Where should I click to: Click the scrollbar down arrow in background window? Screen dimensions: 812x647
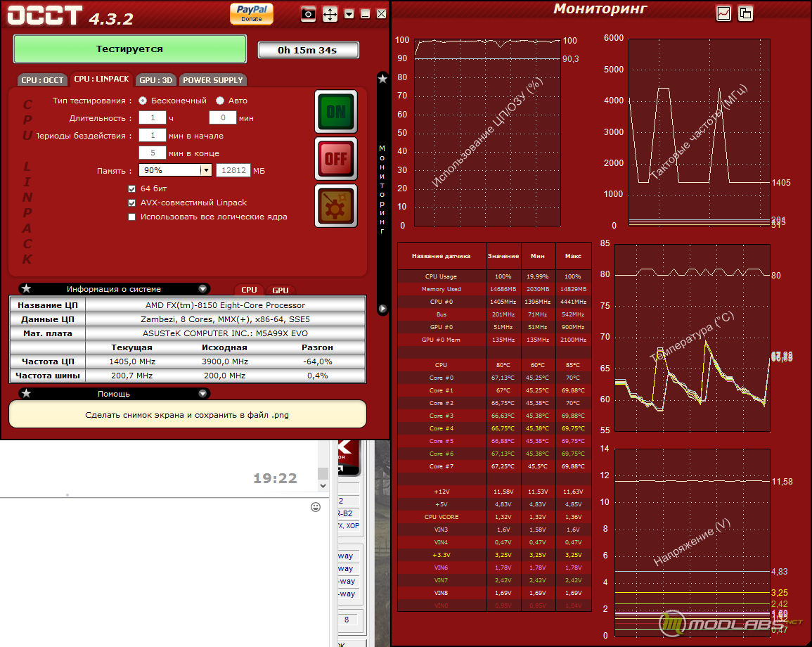tap(323, 486)
